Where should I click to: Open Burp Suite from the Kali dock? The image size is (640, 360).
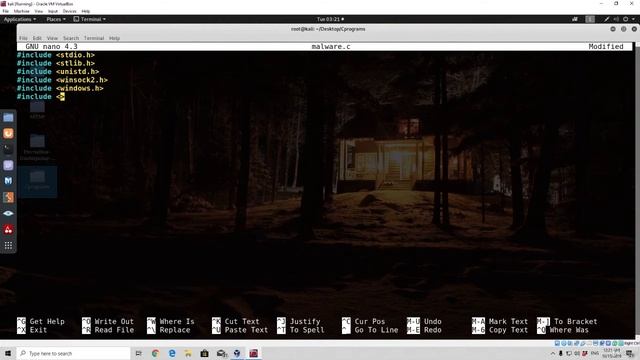8,197
